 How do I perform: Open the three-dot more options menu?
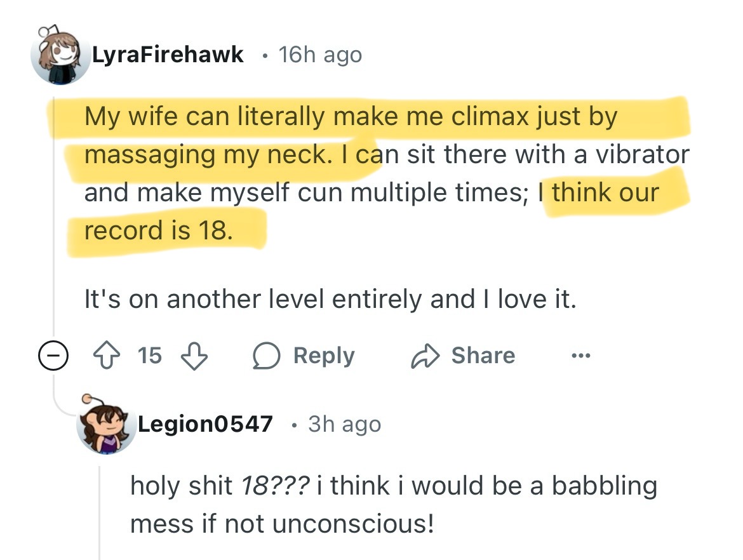(x=581, y=356)
